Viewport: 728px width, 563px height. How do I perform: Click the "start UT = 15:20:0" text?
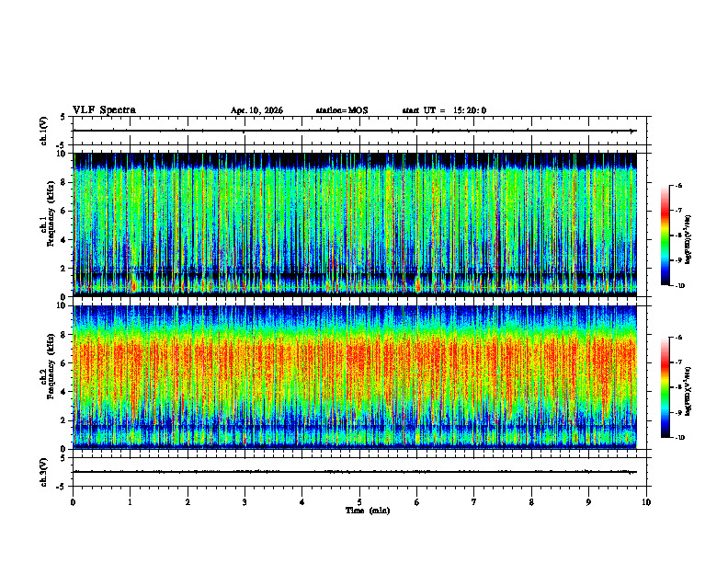(x=444, y=110)
